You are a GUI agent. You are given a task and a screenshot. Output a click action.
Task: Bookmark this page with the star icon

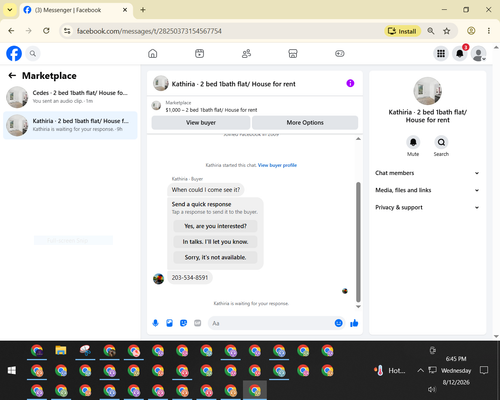pyautogui.click(x=447, y=31)
